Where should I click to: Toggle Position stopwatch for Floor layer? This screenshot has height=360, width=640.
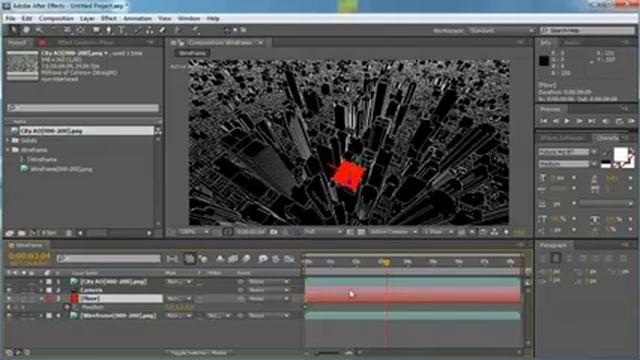[67, 307]
